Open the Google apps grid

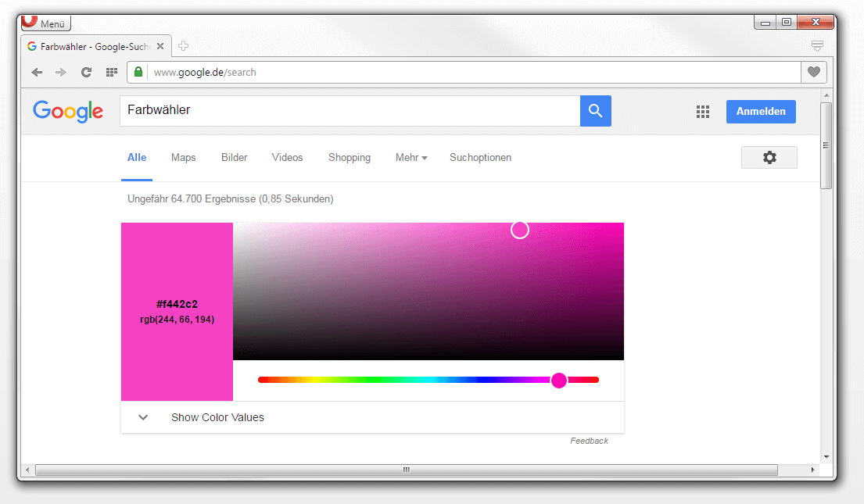[703, 112]
